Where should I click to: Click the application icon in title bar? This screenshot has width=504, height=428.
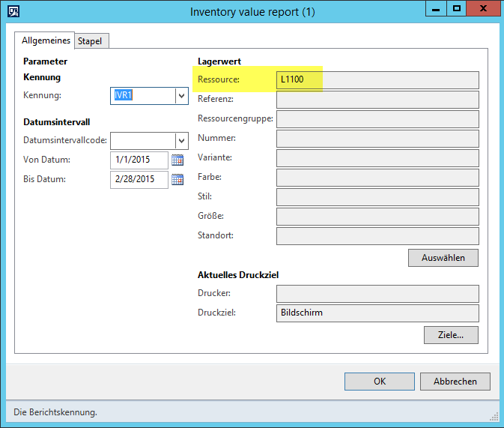coord(13,11)
